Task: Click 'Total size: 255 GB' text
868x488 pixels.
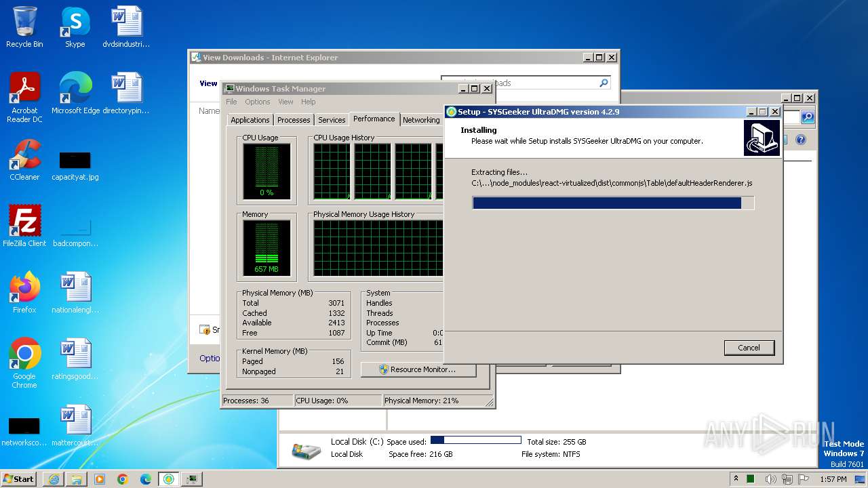Action: (556, 442)
